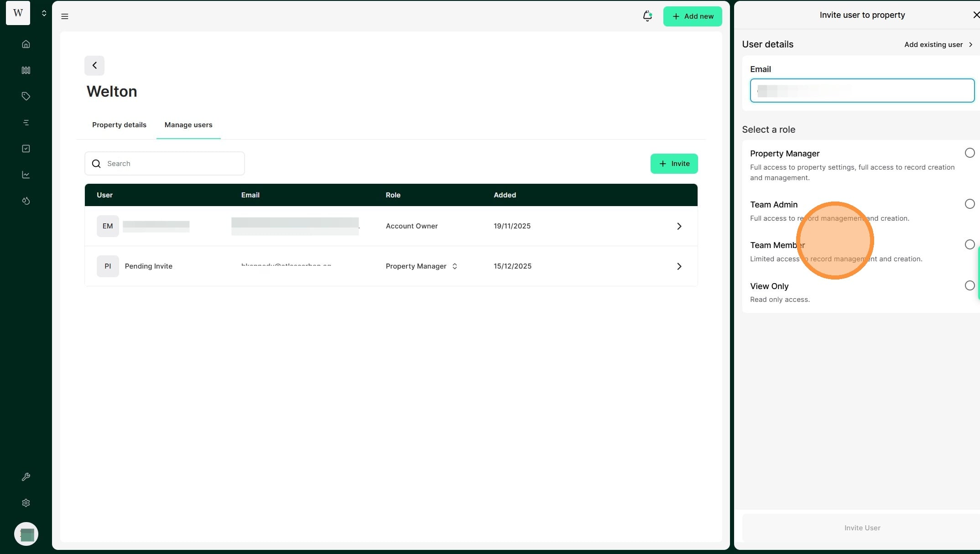Viewport: 980px width, 554px height.
Task: Open the checklist tasks sidebar icon
Action: coord(26,149)
